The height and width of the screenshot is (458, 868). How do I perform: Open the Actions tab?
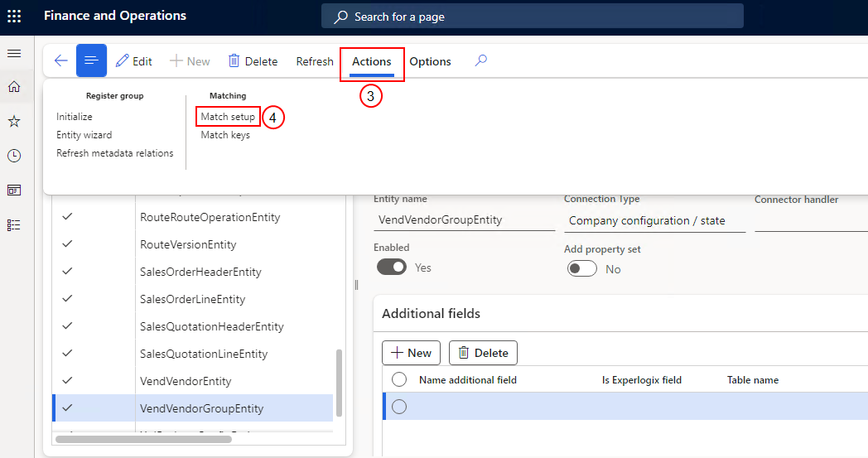coord(371,61)
